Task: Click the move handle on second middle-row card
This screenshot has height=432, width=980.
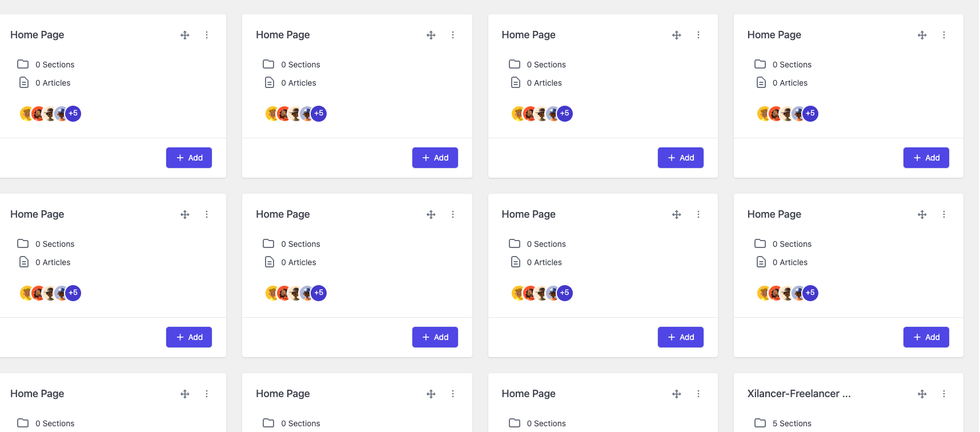Action: pos(431,214)
